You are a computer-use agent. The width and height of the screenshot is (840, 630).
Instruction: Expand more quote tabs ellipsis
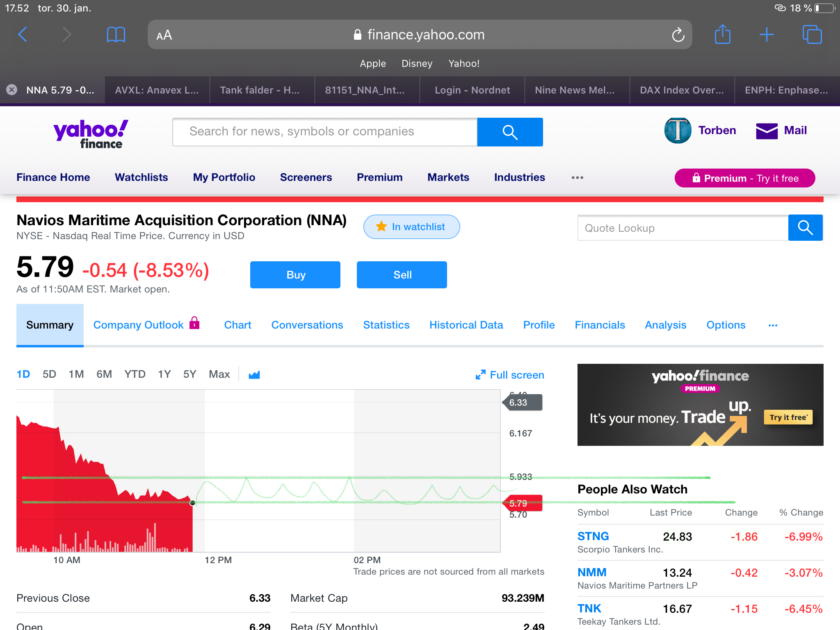click(x=773, y=325)
